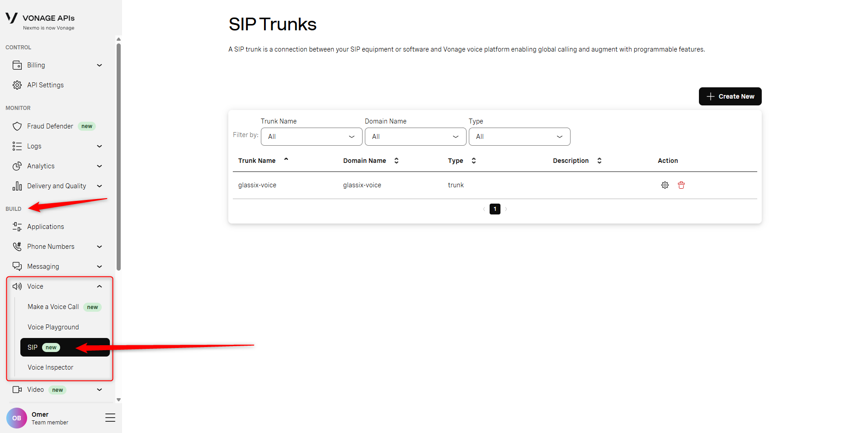This screenshot has height=433, width=868.
Task: Click the Video camera icon
Action: tap(17, 390)
